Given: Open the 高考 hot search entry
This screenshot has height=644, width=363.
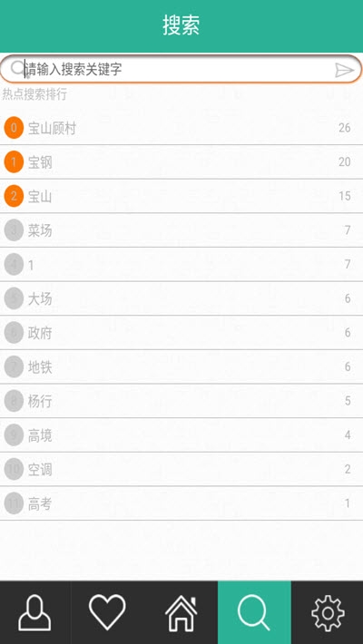Looking at the screenshot, I should 40,503.
